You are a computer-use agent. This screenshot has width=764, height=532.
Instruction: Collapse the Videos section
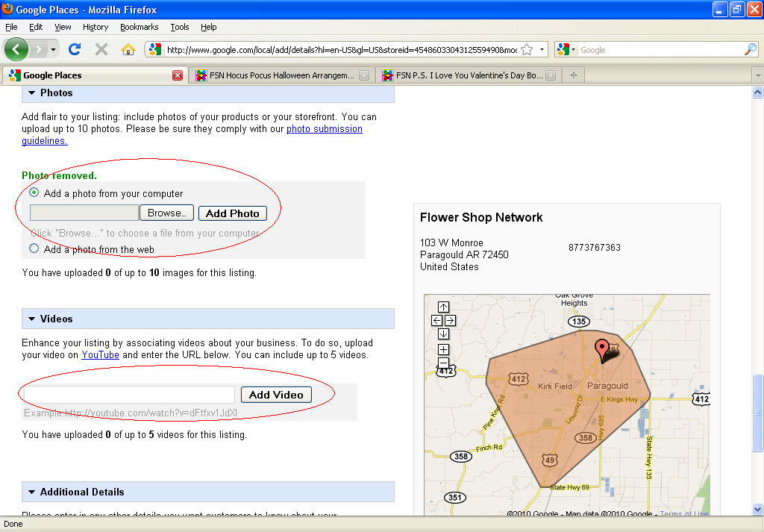pyautogui.click(x=32, y=319)
